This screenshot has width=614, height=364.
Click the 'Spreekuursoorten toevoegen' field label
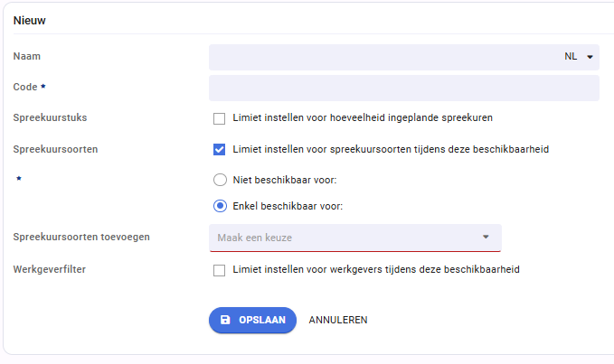point(81,237)
